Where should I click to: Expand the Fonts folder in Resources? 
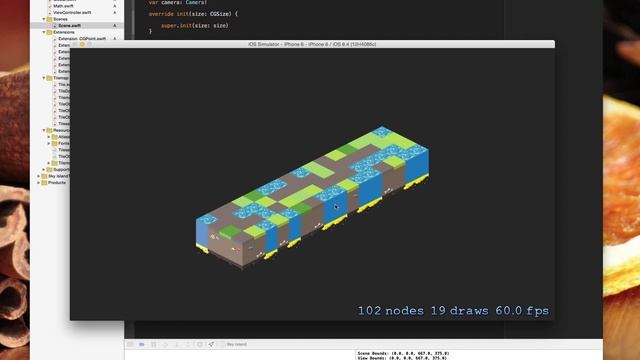click(49, 143)
